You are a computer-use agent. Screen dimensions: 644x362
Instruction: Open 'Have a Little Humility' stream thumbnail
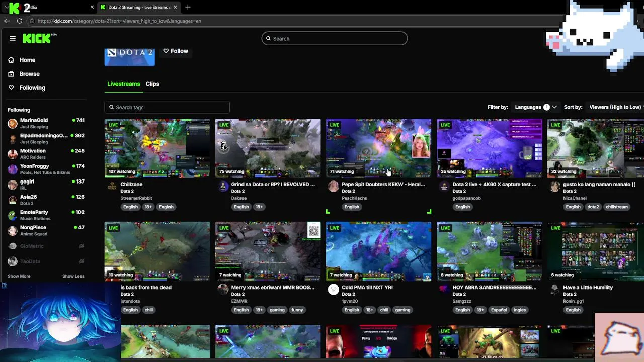point(595,251)
